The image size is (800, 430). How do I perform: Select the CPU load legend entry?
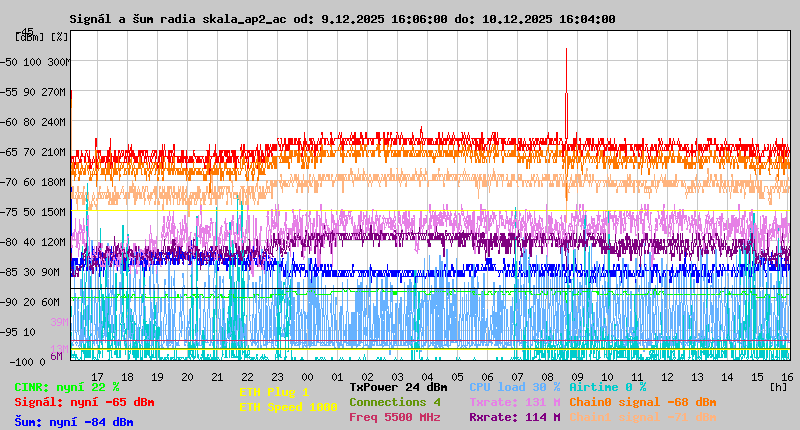click(x=514, y=387)
